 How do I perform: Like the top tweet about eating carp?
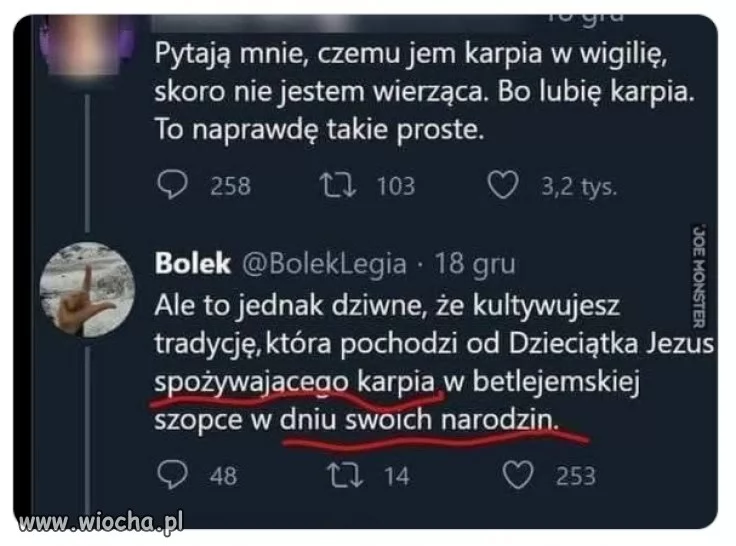[502, 186]
